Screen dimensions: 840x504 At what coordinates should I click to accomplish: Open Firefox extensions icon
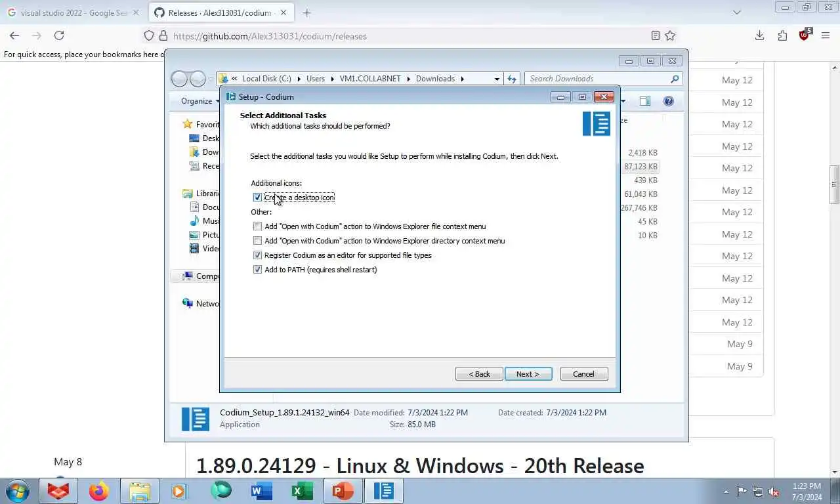782,35
